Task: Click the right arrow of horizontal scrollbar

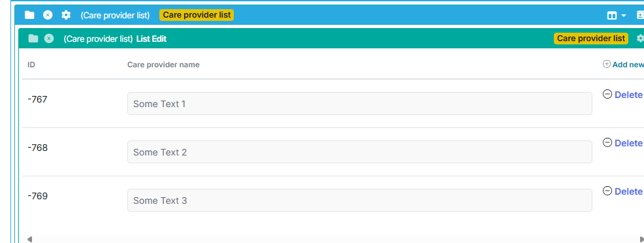Action: (641, 239)
